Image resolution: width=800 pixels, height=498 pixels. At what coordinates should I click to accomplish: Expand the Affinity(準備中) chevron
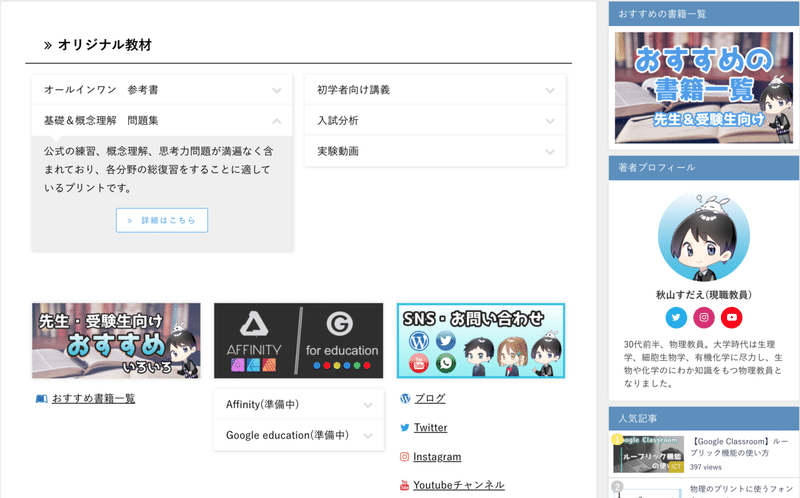pos(368,406)
